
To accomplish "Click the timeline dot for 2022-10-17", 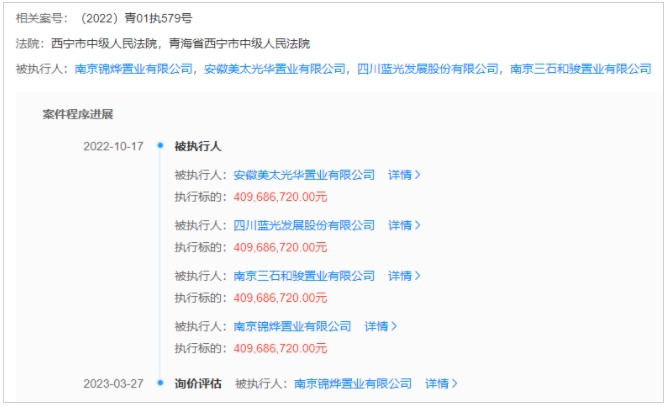I will (x=159, y=146).
